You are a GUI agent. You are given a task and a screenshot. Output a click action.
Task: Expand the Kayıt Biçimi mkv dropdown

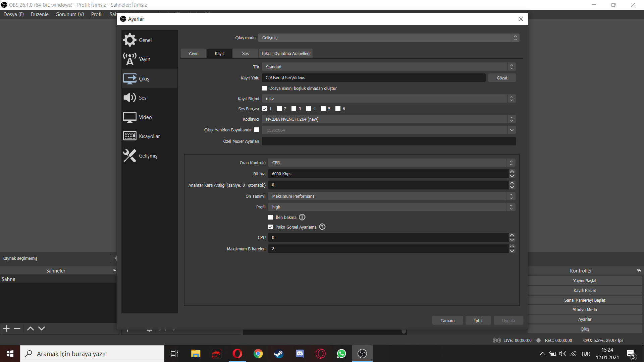click(388, 99)
